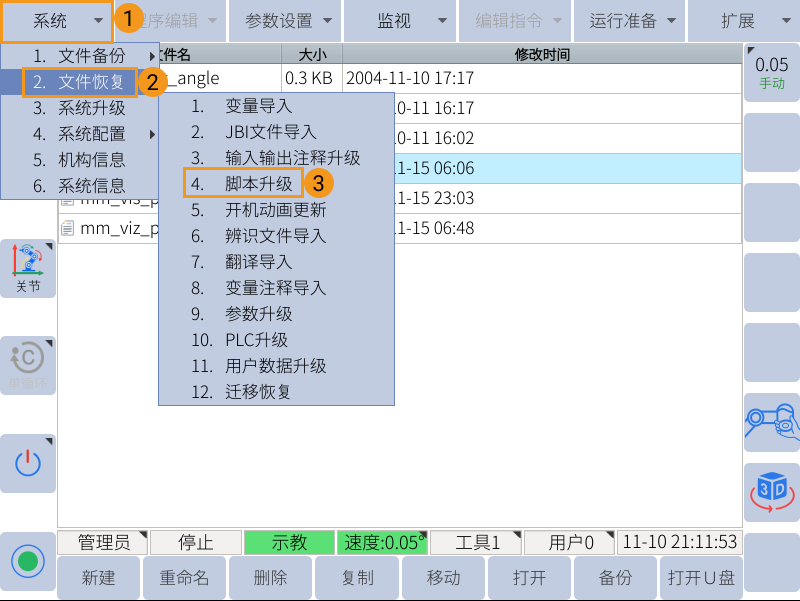The height and width of the screenshot is (601, 800).
Task: Select 变量导入 in the submenu
Action: tap(276, 106)
